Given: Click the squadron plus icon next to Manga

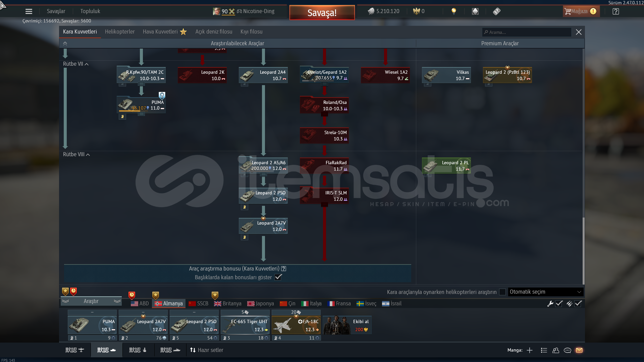Looking at the screenshot, I should tap(530, 350).
